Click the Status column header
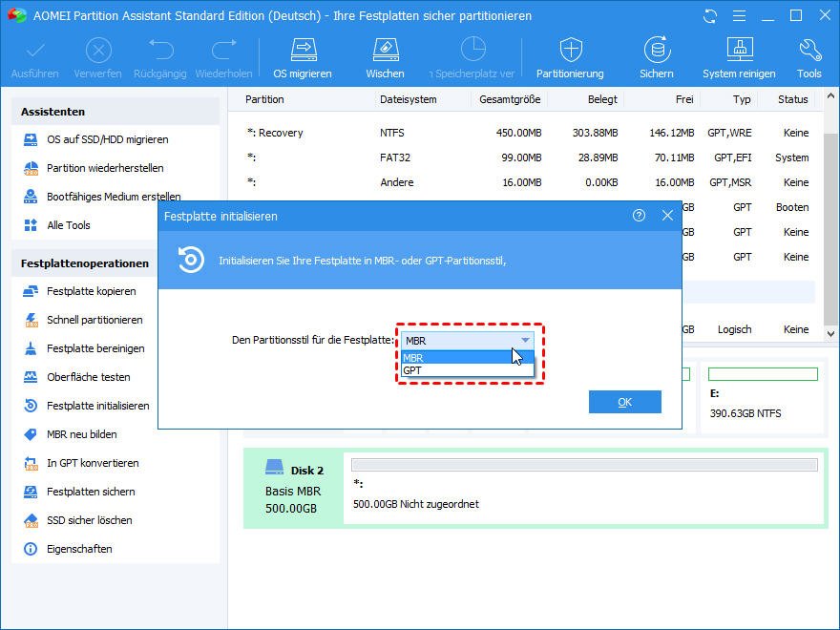Image resolution: width=840 pixels, height=630 pixels. (x=793, y=99)
